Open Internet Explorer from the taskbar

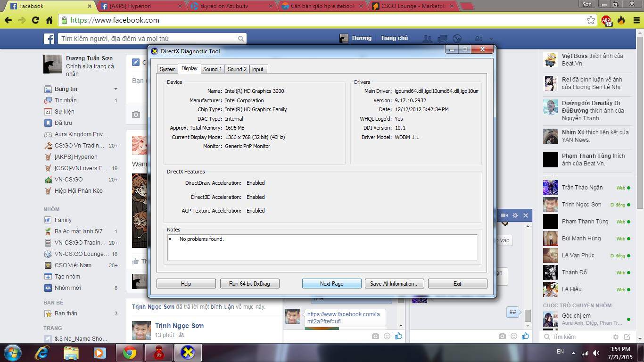41,352
